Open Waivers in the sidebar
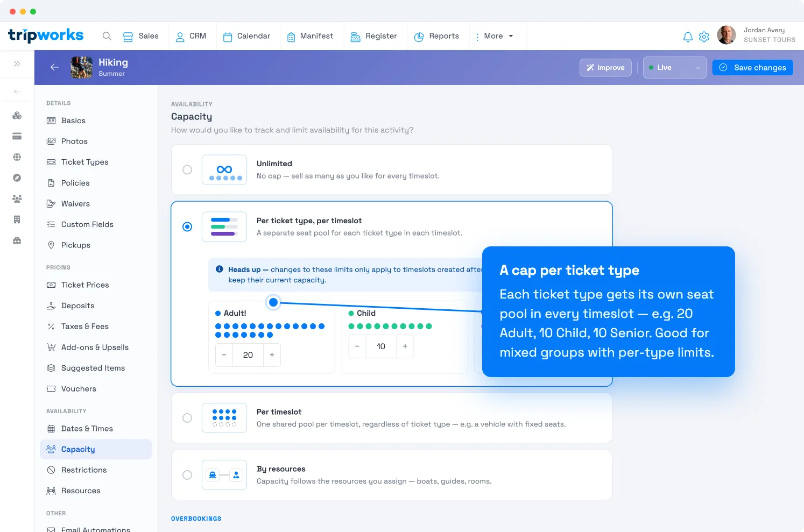This screenshot has height=532, width=804. [x=96, y=204]
